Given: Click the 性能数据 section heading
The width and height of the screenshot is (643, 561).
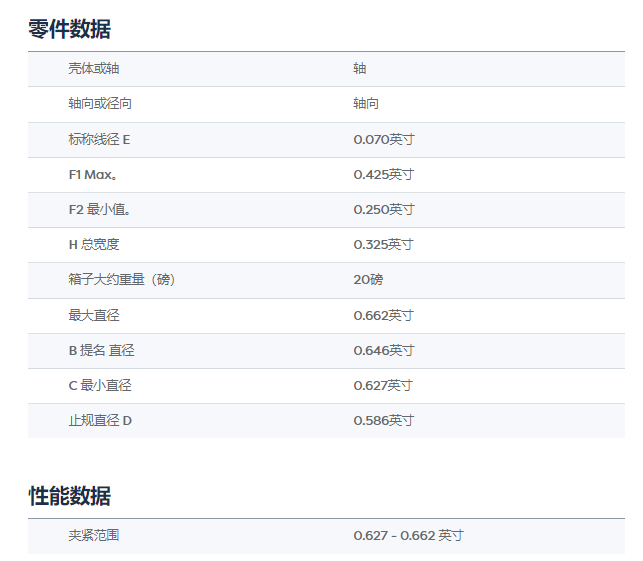Looking at the screenshot, I should tap(69, 496).
